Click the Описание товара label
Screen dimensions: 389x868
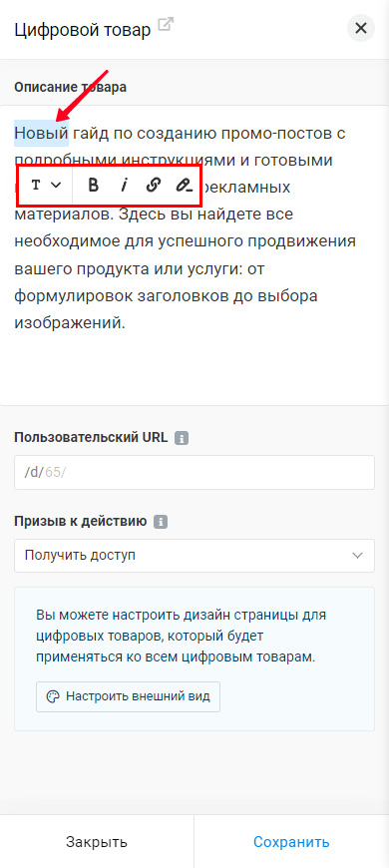70,87
